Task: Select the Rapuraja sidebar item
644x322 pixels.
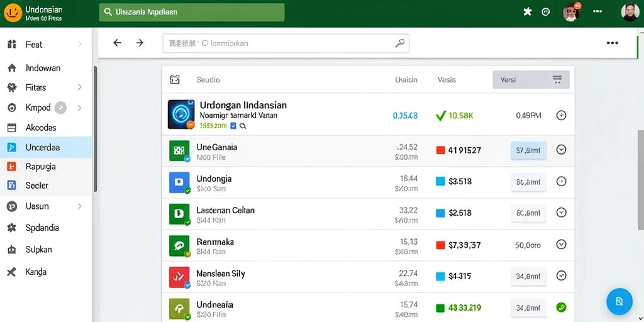Action: pyautogui.click(x=46, y=167)
